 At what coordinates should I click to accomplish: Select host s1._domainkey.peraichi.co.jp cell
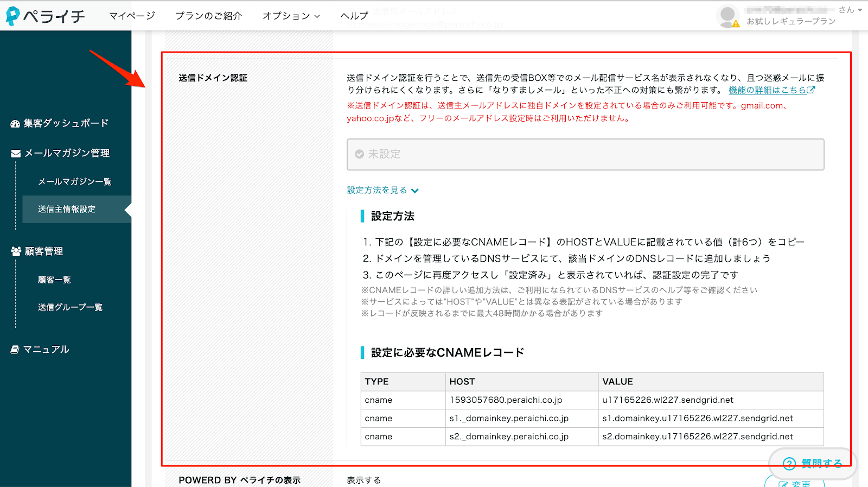pyautogui.click(x=522, y=419)
